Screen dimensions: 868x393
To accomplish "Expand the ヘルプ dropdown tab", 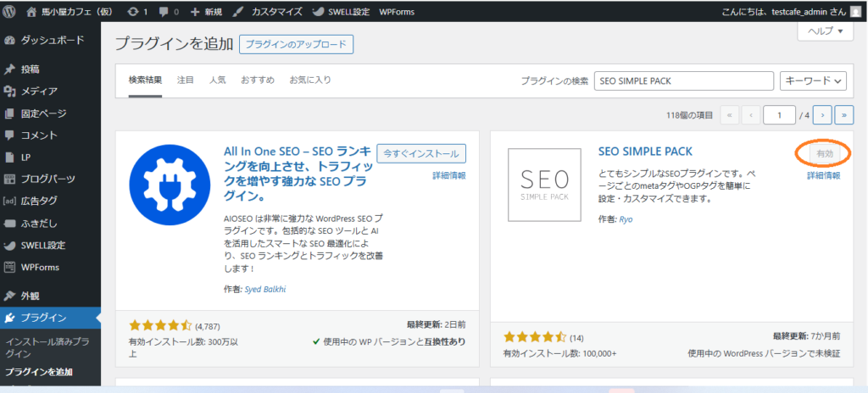I will 826,31.
